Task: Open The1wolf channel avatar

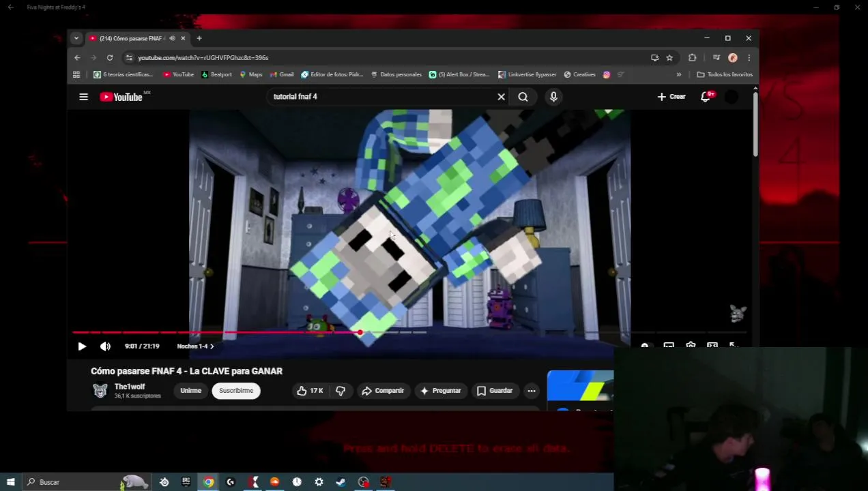Action: coord(100,391)
